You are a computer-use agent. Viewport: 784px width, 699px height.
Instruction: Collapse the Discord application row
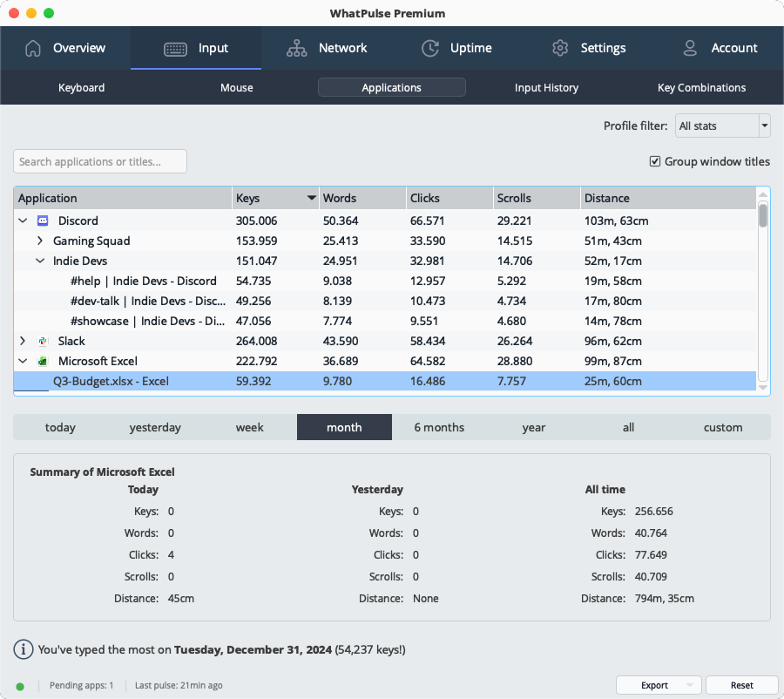click(23, 221)
